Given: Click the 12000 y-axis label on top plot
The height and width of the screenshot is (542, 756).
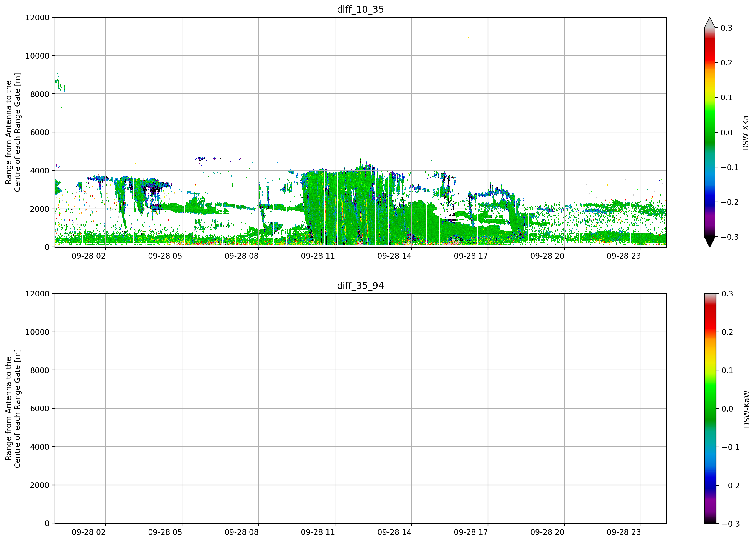Looking at the screenshot, I should coord(37,18).
